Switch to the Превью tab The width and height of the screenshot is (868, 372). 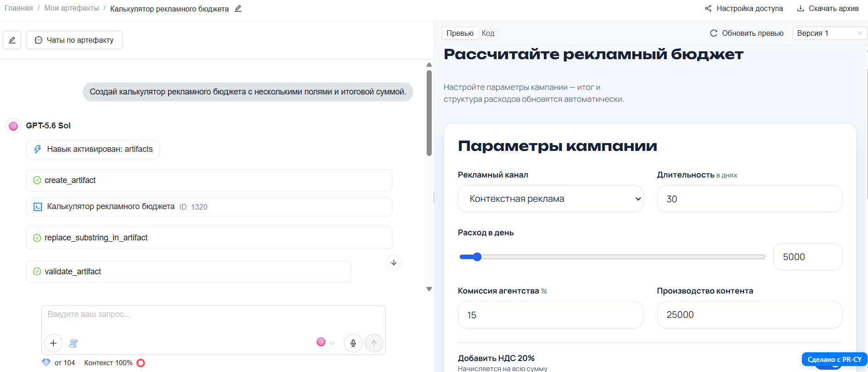[x=460, y=33]
